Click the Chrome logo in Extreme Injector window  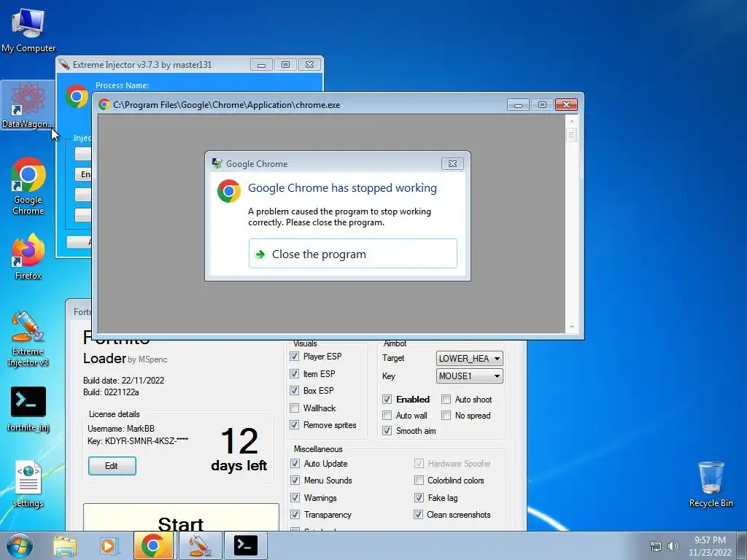point(76,96)
